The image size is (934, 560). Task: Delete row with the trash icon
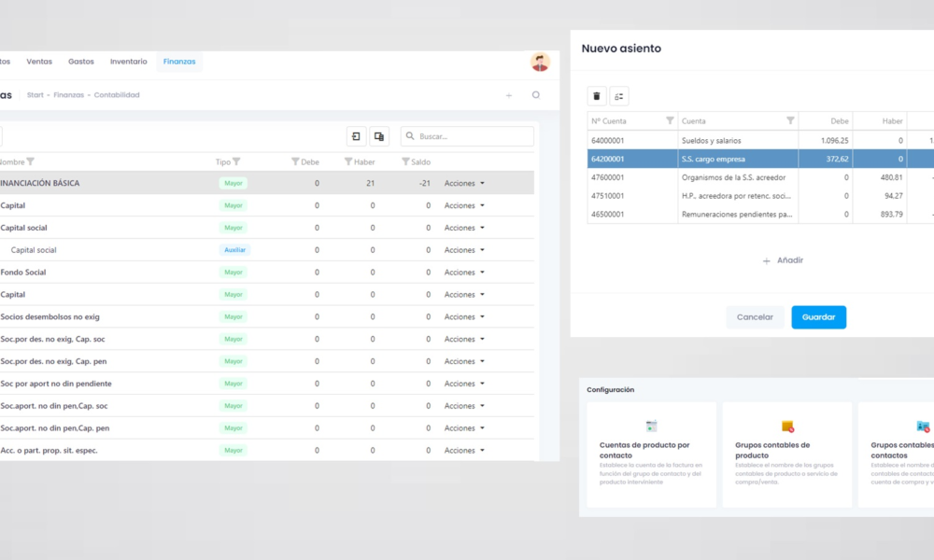(x=596, y=96)
